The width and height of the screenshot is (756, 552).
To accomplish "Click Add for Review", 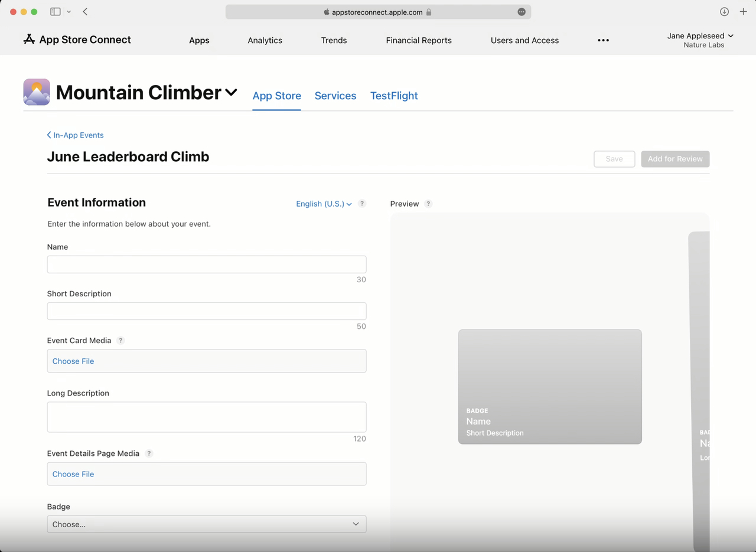I will click(x=675, y=159).
